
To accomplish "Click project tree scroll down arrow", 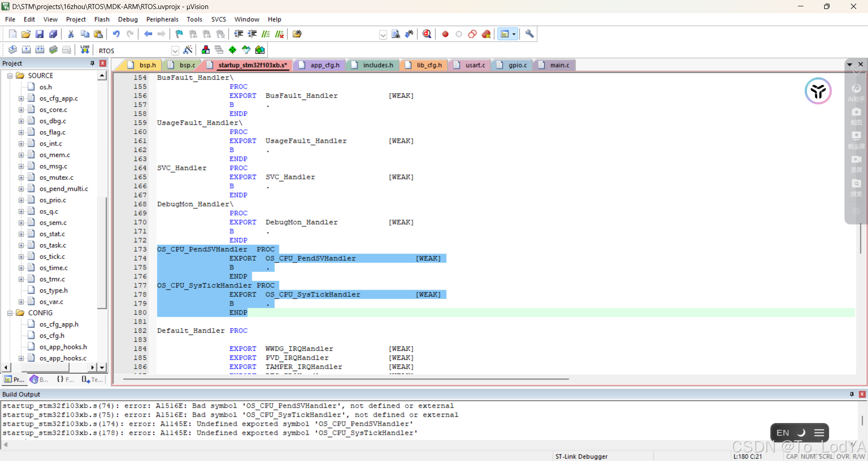I will 102,367.
